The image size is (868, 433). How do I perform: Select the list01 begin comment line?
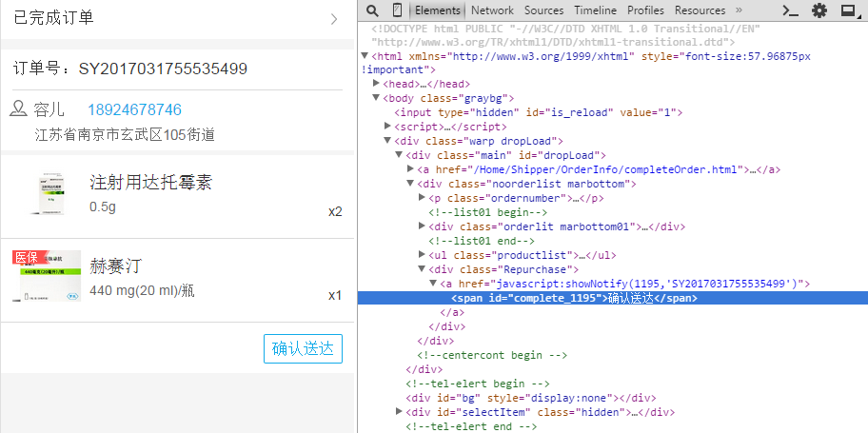[x=488, y=212]
